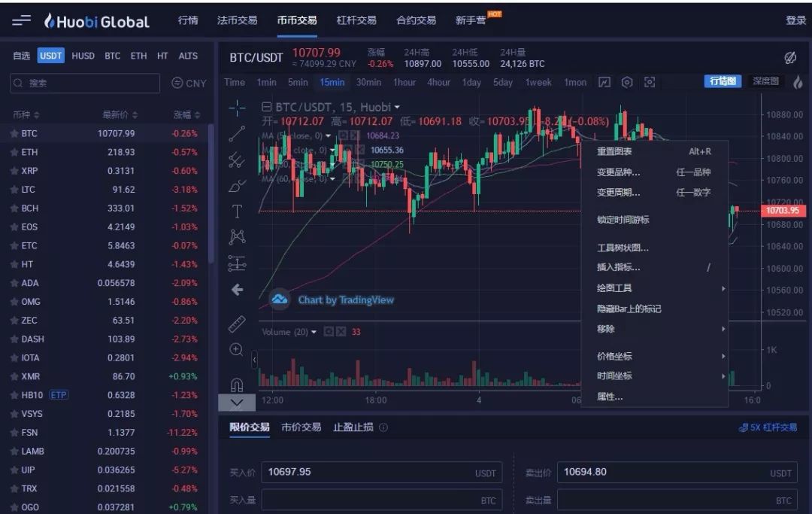
Task: Select the XABCD pattern tool
Action: click(x=237, y=237)
